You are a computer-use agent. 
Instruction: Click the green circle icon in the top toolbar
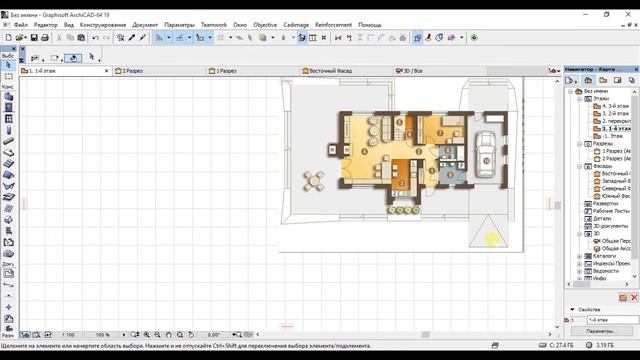tap(474, 38)
